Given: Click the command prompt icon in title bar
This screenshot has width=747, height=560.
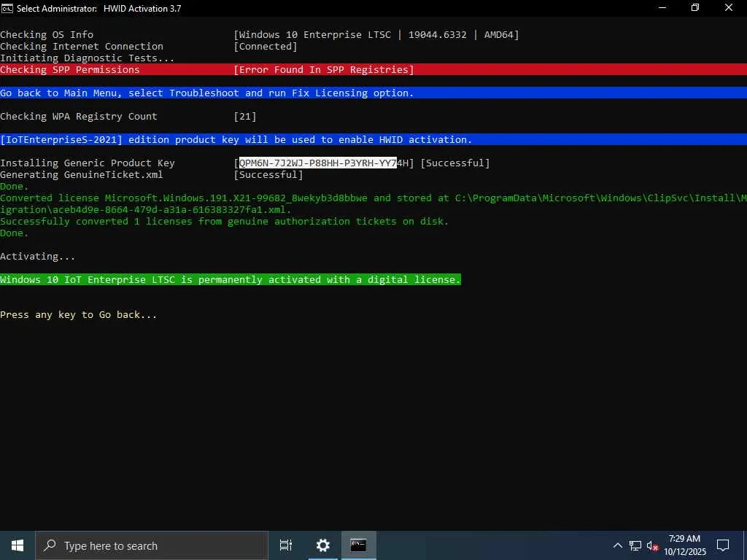Looking at the screenshot, I should [7, 8].
